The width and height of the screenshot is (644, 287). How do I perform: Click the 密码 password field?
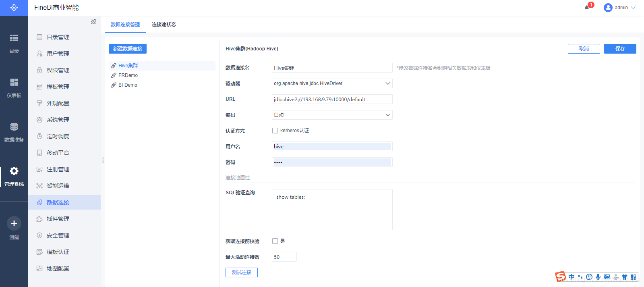(332, 162)
